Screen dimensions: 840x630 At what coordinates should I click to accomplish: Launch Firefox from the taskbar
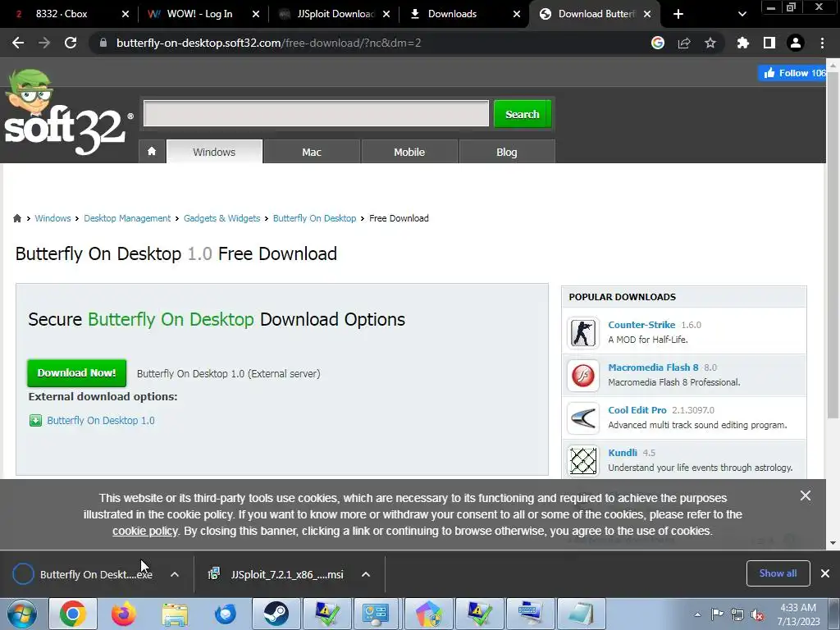tap(123, 614)
